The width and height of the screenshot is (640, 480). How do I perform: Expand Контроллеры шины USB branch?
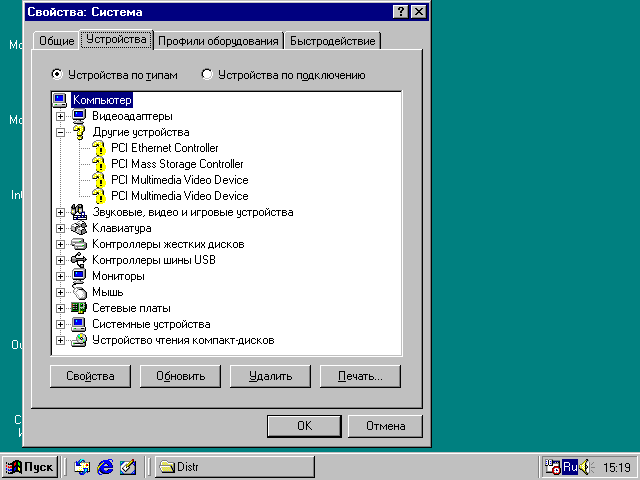click(60, 260)
